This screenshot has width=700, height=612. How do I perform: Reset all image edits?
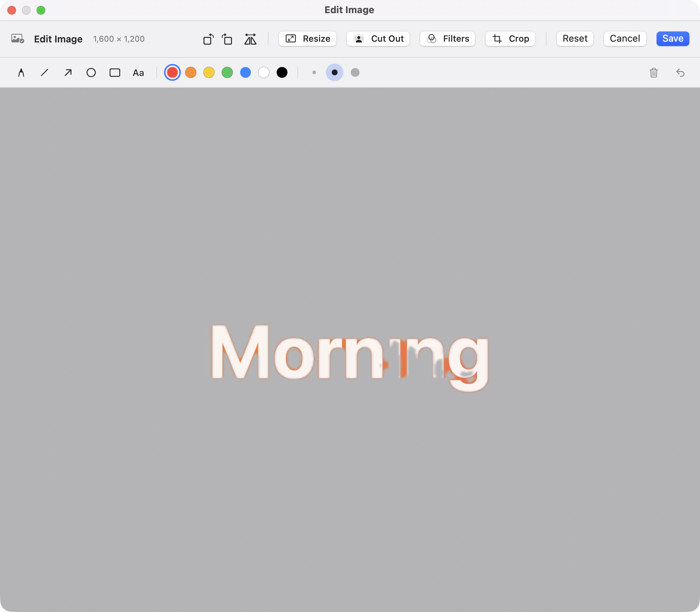(x=575, y=39)
